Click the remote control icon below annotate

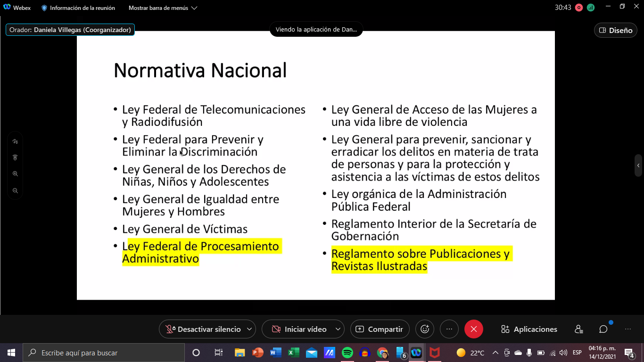(x=15, y=157)
